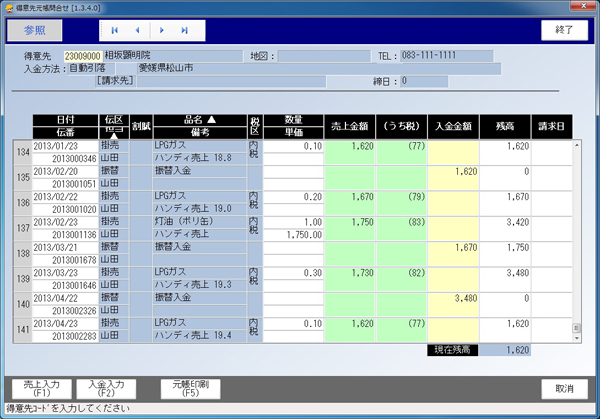Click the 入金金額 column header
600x419 pixels.
453,125
